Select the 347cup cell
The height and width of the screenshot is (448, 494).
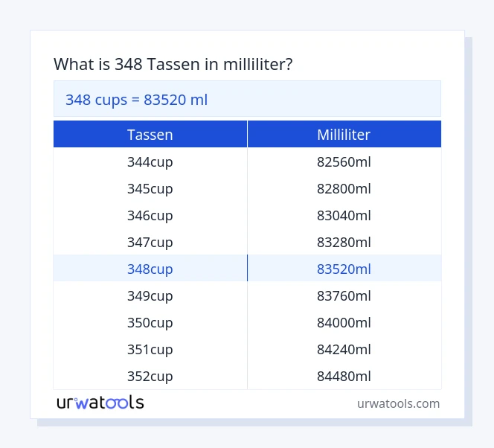(x=150, y=242)
